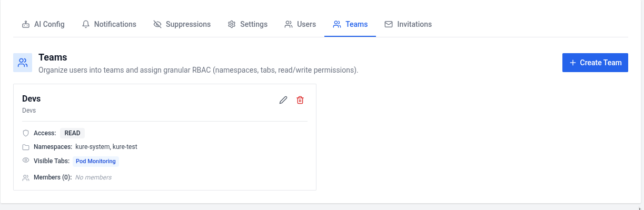Open the Settings tab

pyautogui.click(x=247, y=24)
